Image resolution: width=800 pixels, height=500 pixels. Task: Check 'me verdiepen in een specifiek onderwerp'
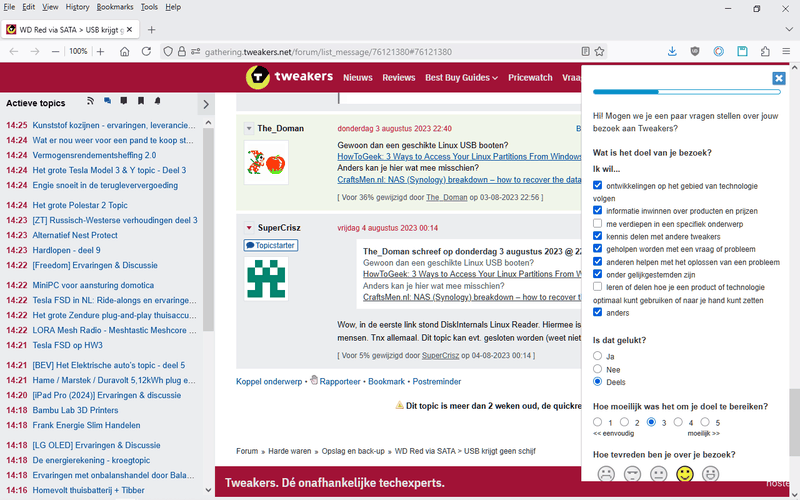(597, 223)
